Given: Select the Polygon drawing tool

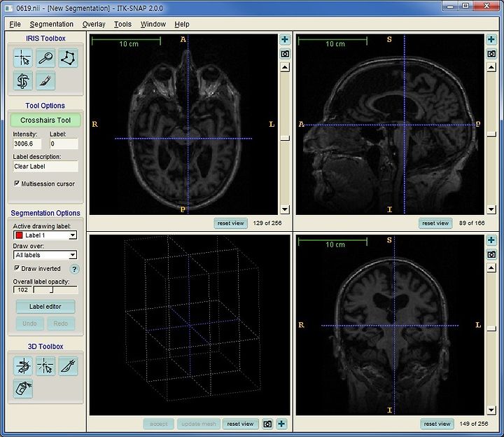Looking at the screenshot, I should click(68, 58).
